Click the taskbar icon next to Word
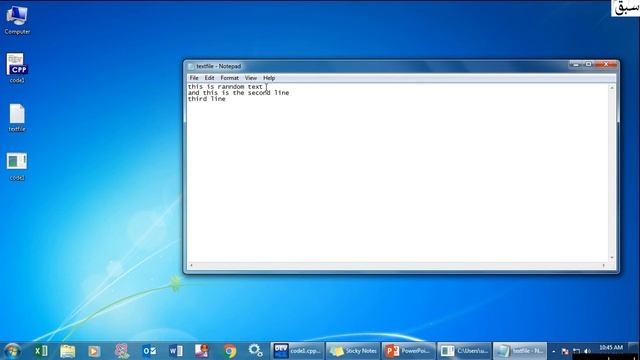This screenshot has width=640, height=360. 202,351
